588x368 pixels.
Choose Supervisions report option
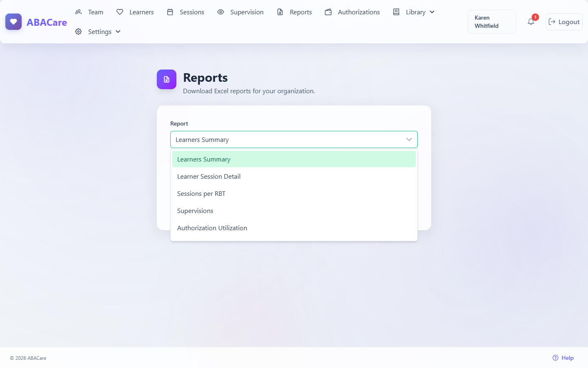(294, 211)
